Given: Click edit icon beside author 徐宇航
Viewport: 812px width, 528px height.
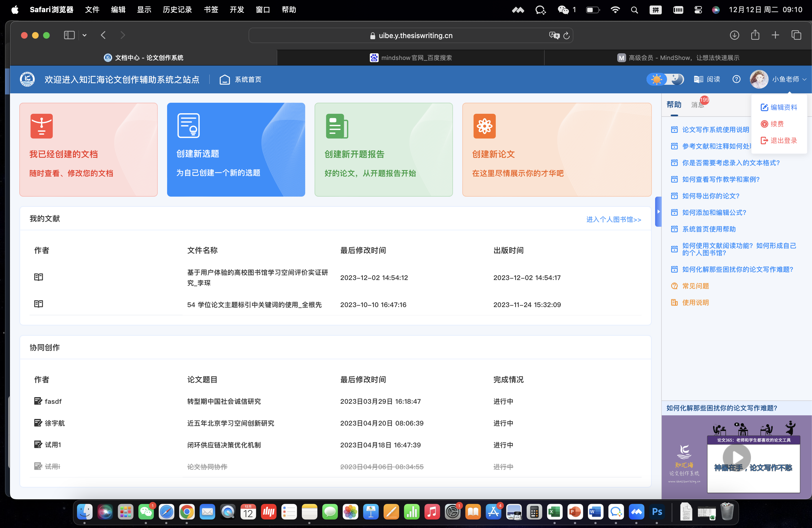Looking at the screenshot, I should point(38,423).
